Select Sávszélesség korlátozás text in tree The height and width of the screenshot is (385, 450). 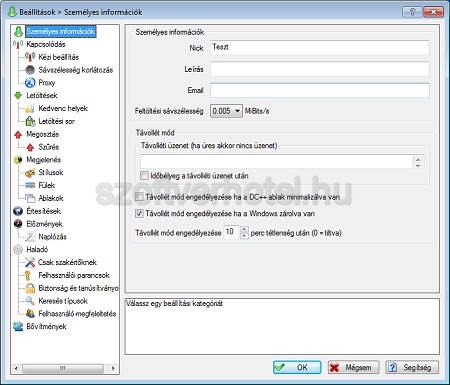(x=76, y=70)
